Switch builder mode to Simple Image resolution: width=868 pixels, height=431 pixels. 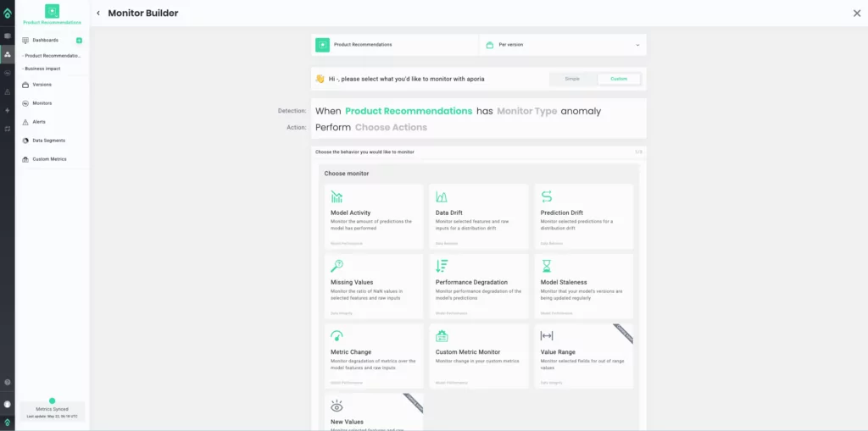click(572, 79)
